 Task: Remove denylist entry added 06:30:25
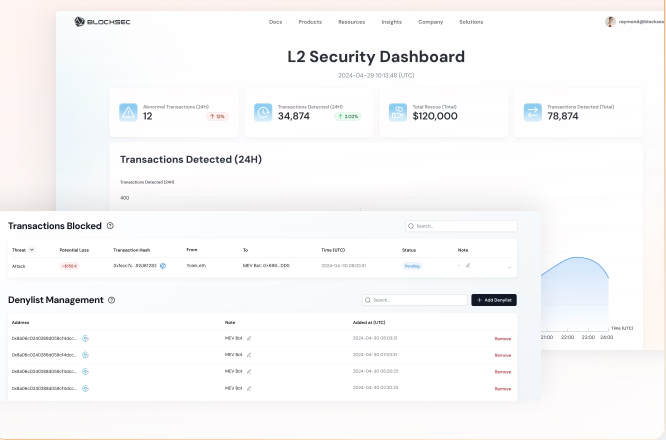[503, 372]
